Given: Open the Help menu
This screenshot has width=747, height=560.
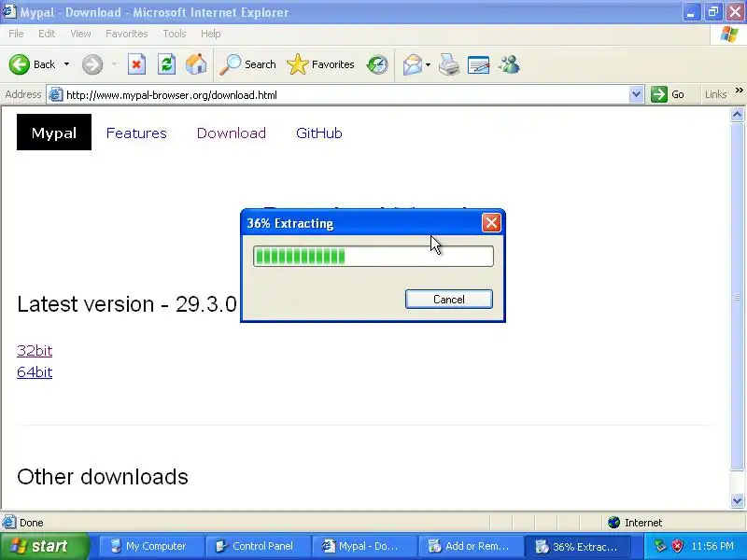Looking at the screenshot, I should [211, 34].
